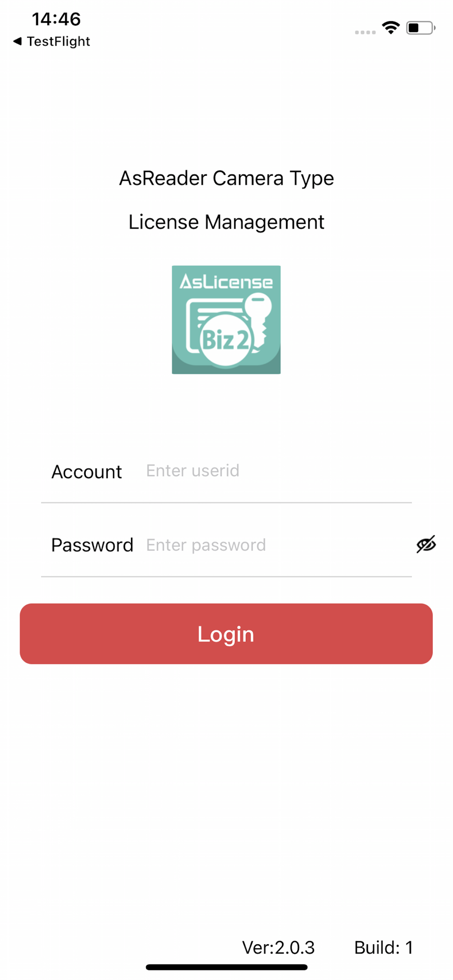
Task: Tap the Ver:2.0.3 version text
Action: coord(278,948)
